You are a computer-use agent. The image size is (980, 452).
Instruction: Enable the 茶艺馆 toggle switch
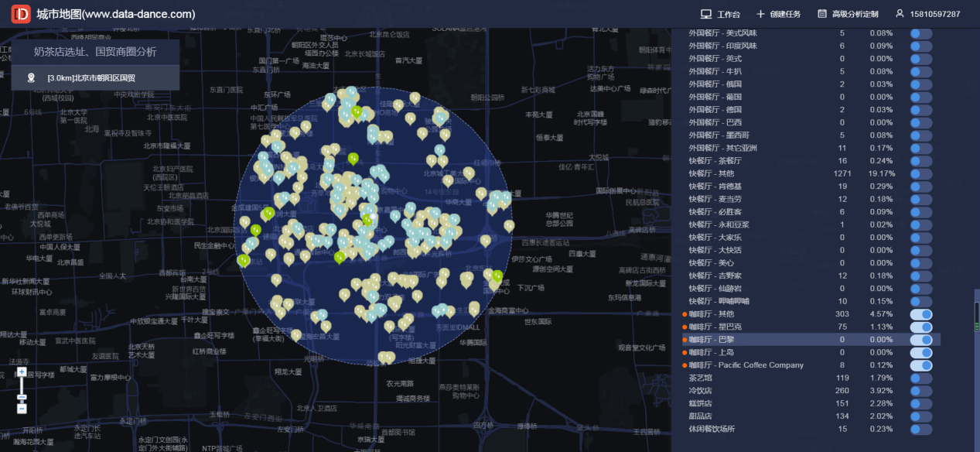coord(921,378)
